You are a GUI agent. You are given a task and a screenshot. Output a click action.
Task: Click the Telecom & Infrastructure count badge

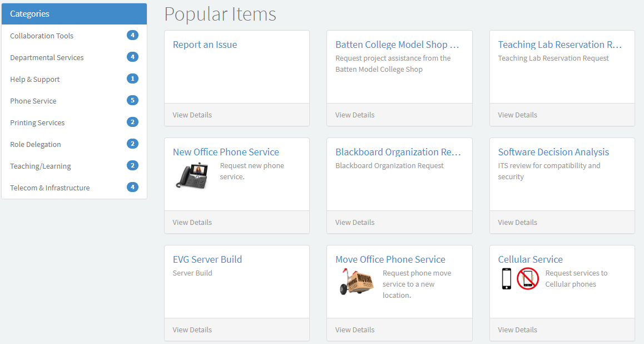pos(132,188)
